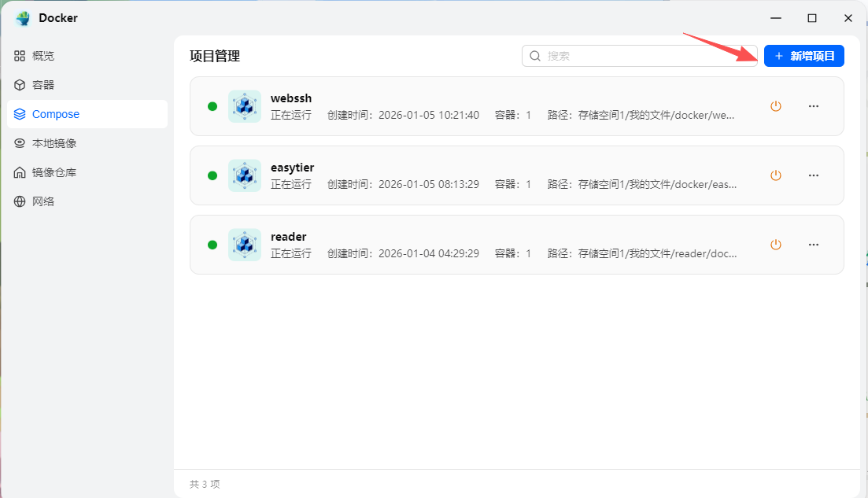
Task: Click the 本地镜像 disk icon in sidebar
Action: click(x=20, y=143)
